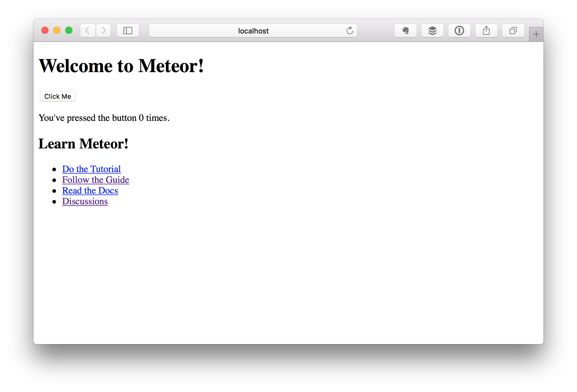577x392 pixels.
Task: Open the Discussions link
Action: (85, 202)
